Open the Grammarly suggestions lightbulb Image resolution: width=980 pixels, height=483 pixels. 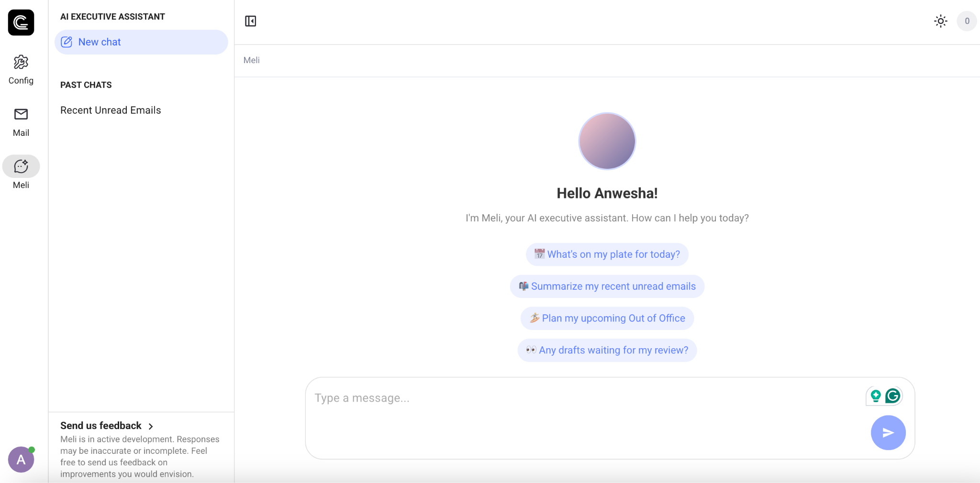(x=875, y=396)
